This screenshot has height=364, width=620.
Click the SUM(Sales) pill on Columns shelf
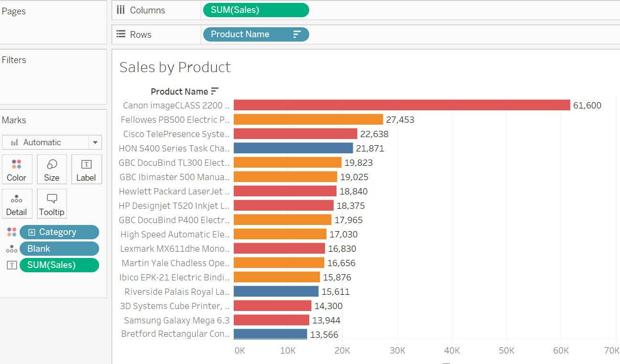tap(256, 10)
